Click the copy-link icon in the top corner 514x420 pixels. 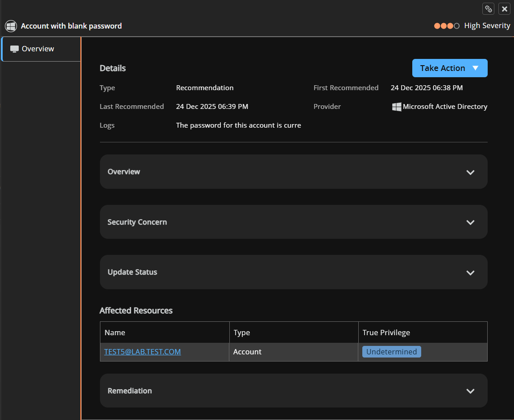[x=488, y=8]
